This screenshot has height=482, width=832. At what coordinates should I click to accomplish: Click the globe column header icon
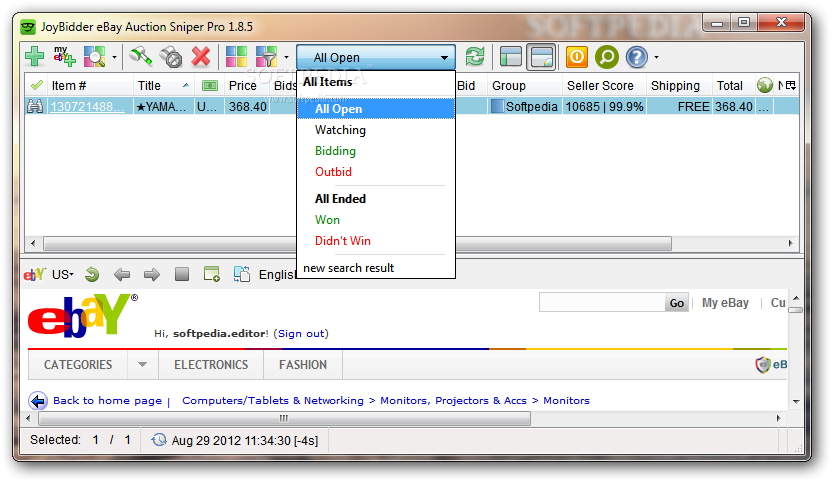coord(765,85)
